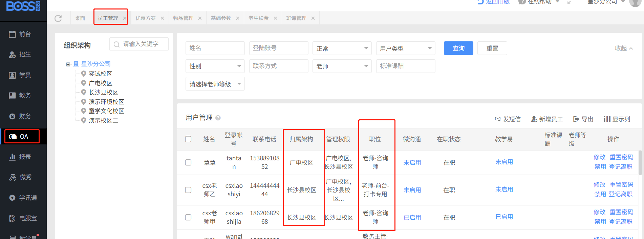Close the 老生续费 tab using its X
Screen dimensions: 644x239
coord(275,18)
